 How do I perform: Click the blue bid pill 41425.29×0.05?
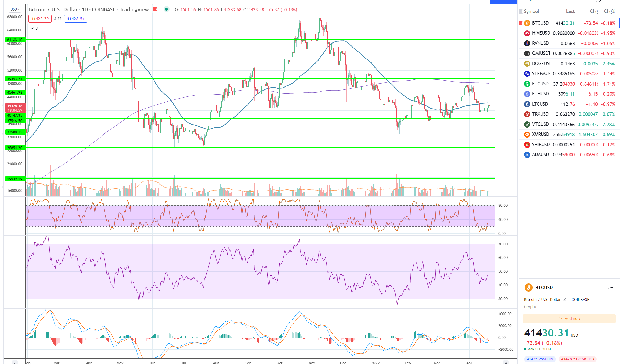pyautogui.click(x=540, y=359)
